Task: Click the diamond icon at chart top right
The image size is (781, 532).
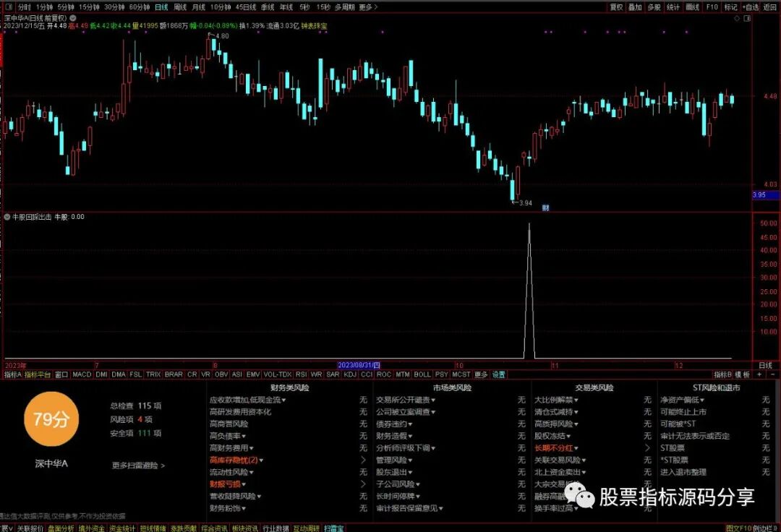Action: [737, 18]
